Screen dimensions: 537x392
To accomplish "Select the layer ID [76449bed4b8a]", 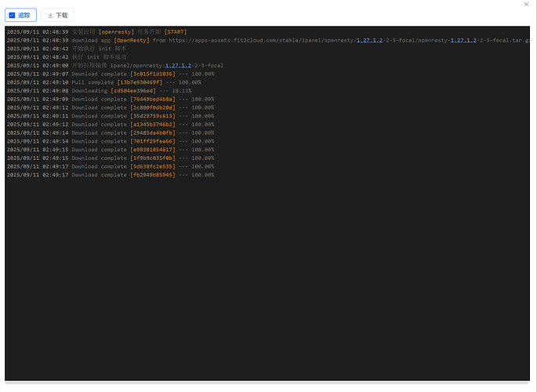I will 153,100.
